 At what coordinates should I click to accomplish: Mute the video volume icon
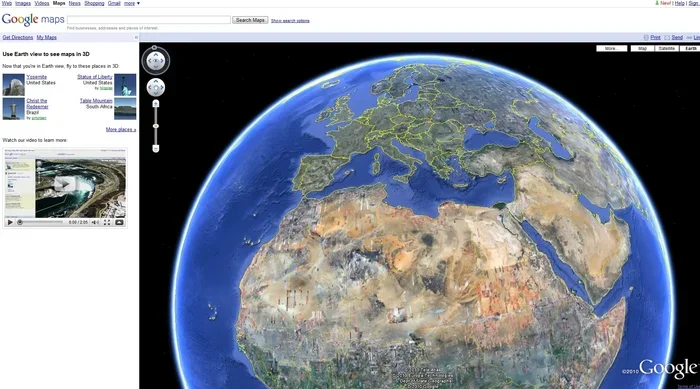coord(95,222)
